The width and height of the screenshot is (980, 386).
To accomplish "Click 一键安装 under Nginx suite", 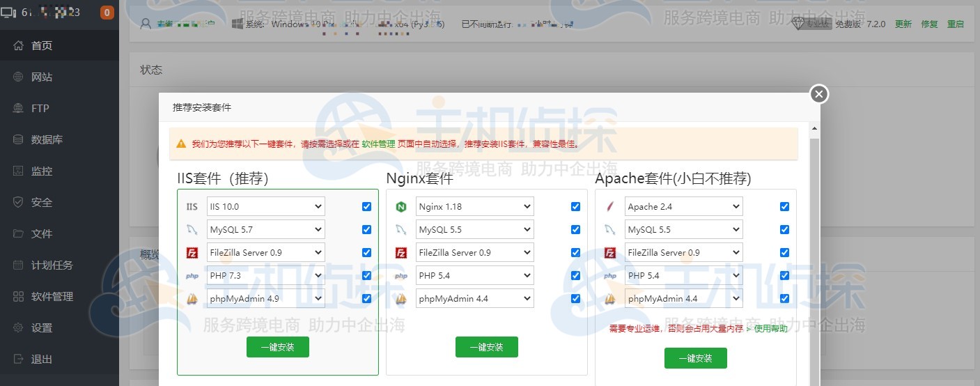I will point(487,347).
